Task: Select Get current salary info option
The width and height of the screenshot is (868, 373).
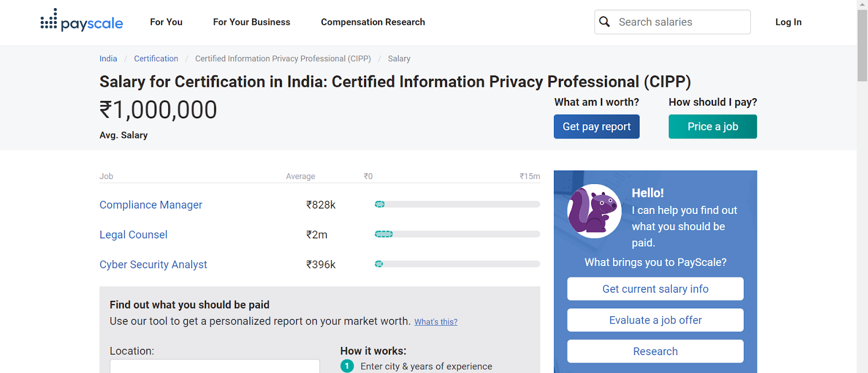Action: pos(655,289)
